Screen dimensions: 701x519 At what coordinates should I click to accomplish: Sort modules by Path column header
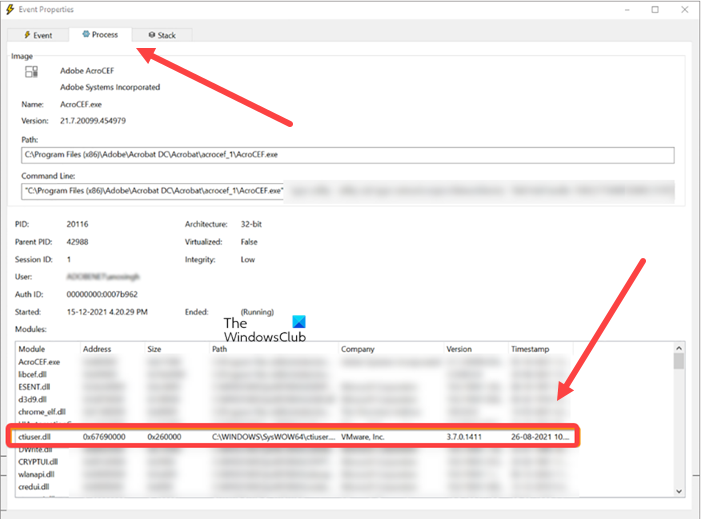coord(274,349)
